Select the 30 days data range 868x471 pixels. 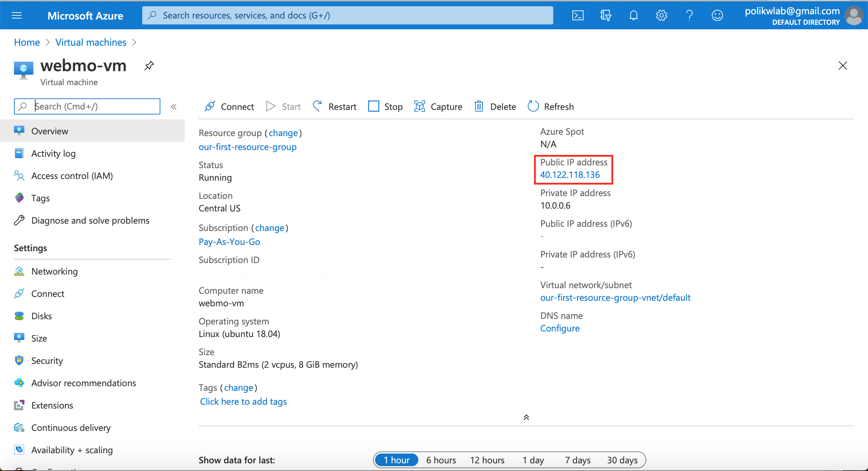point(622,460)
